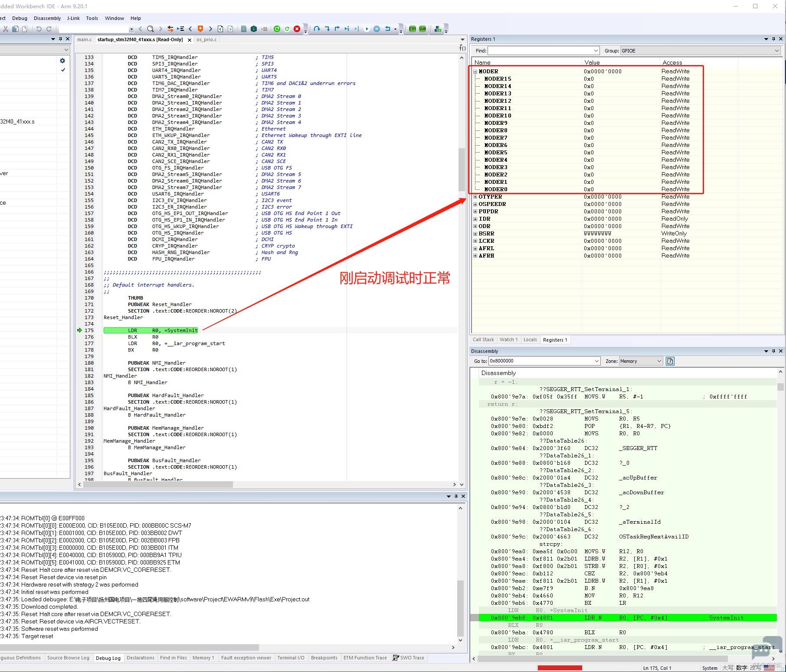Click the Paste icon in toolbar
Screen dimensions: 786x672
tap(25, 29)
